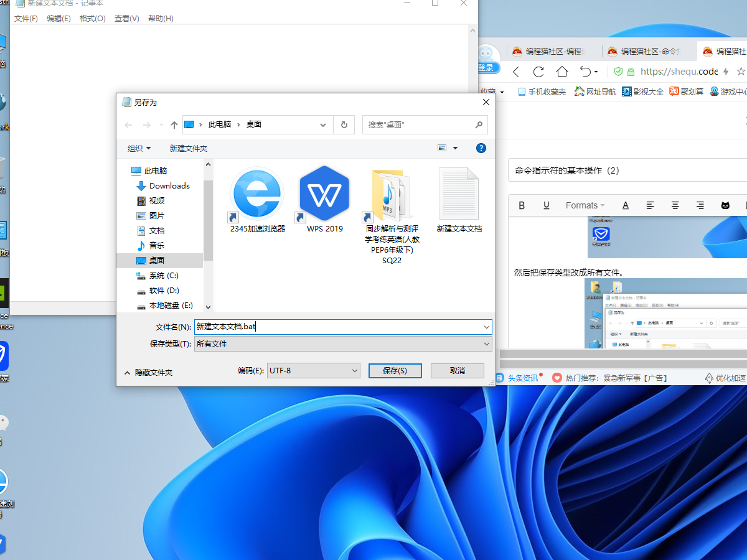The image size is (747, 560).
Task: Click the 登录 login avatar in browser
Action: click(487, 60)
